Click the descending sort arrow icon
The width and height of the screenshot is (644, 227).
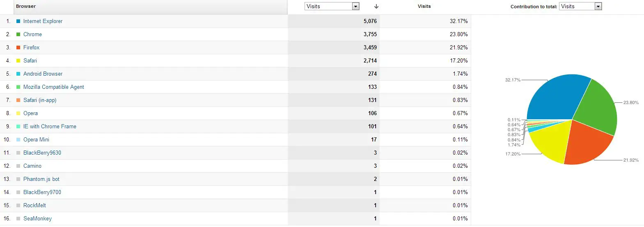point(376,7)
